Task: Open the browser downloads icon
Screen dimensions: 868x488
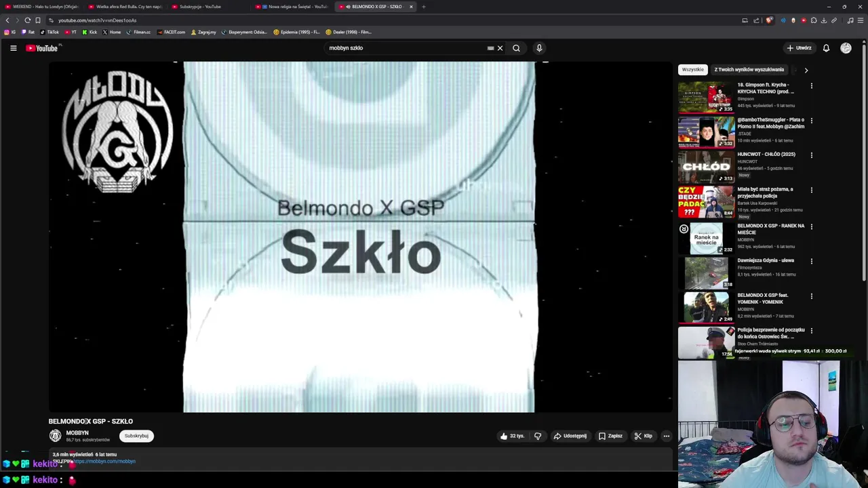Action: pyautogui.click(x=824, y=20)
